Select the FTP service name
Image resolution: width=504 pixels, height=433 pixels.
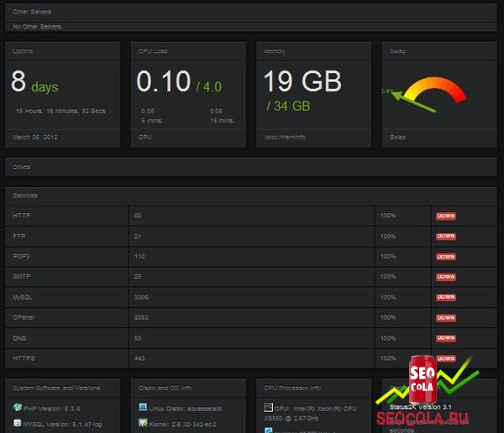(19, 237)
